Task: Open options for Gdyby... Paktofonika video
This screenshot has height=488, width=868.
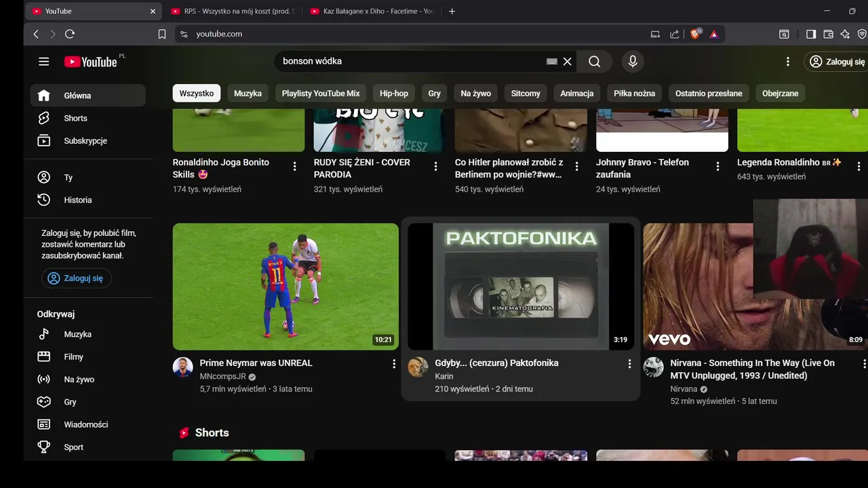Action: tap(629, 364)
